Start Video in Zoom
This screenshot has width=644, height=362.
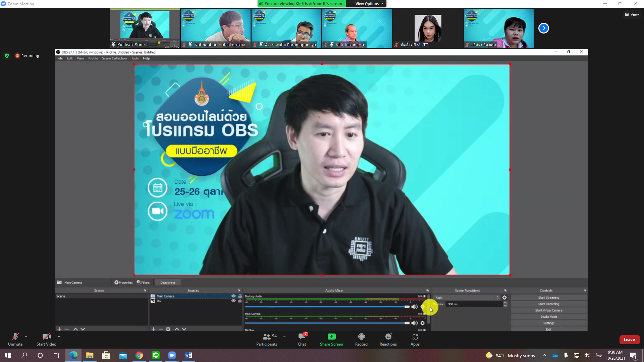click(46, 339)
